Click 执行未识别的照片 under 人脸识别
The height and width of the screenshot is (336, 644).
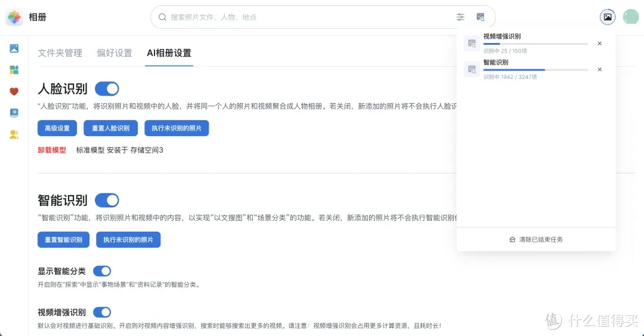coord(177,128)
